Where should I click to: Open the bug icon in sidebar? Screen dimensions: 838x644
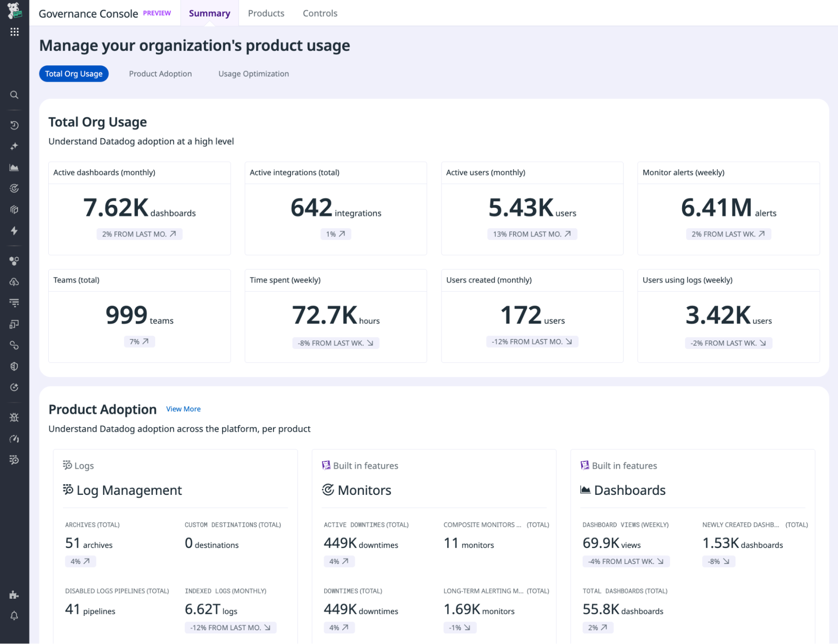tap(14, 417)
